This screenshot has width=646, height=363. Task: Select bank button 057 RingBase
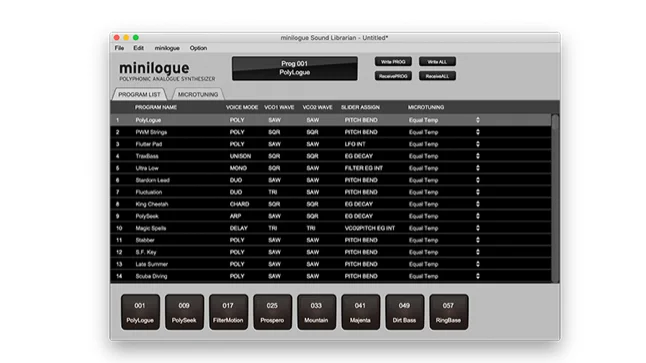[x=448, y=312]
